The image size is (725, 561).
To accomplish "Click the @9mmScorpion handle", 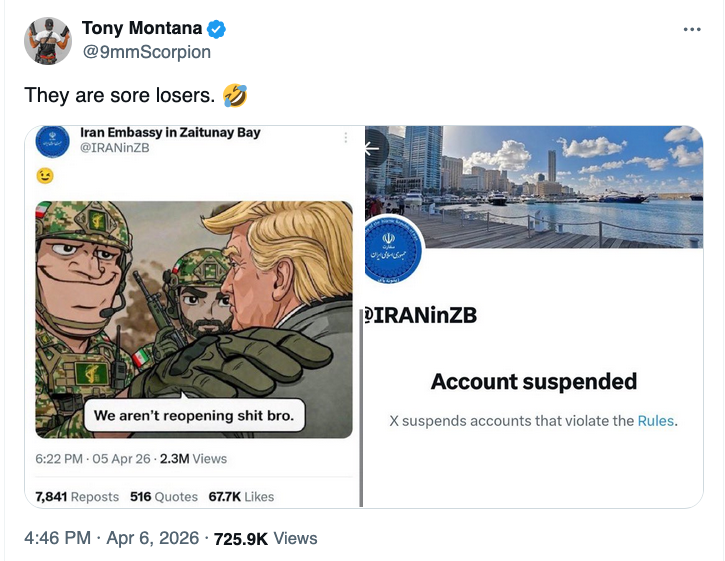I will [x=146, y=52].
